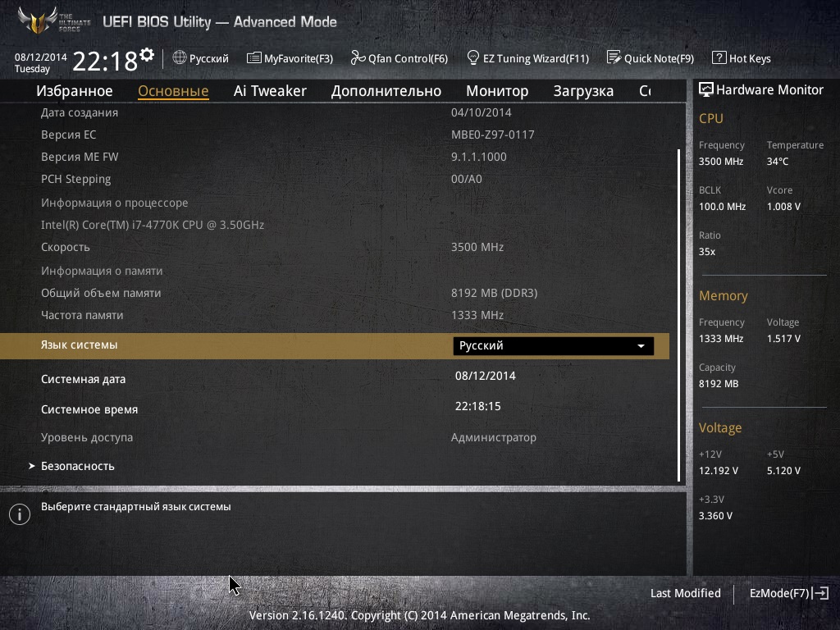Click the Администратор access level value
Screen dimensions: 840x630
pos(493,438)
